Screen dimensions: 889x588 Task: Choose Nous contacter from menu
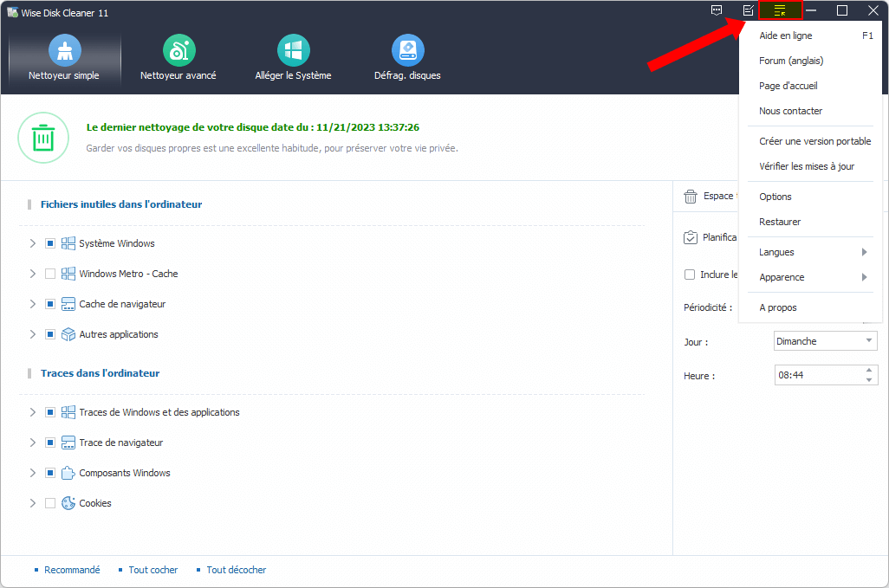810,111
